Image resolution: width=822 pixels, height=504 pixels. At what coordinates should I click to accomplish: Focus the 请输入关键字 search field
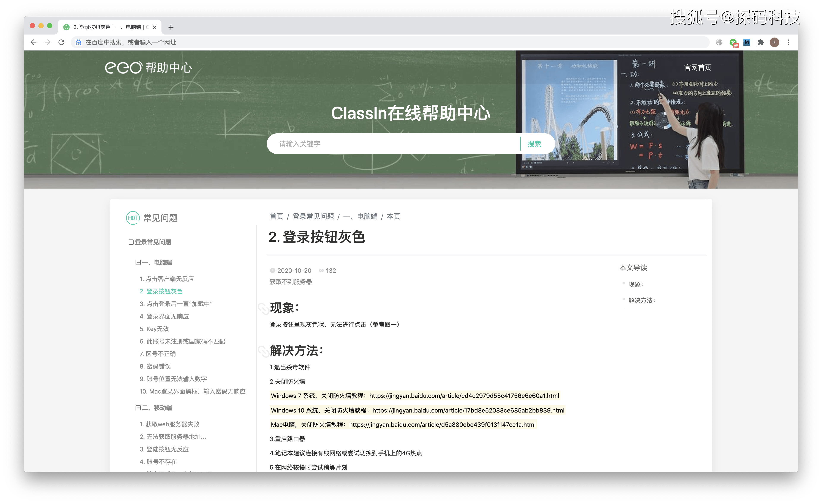pos(394,144)
